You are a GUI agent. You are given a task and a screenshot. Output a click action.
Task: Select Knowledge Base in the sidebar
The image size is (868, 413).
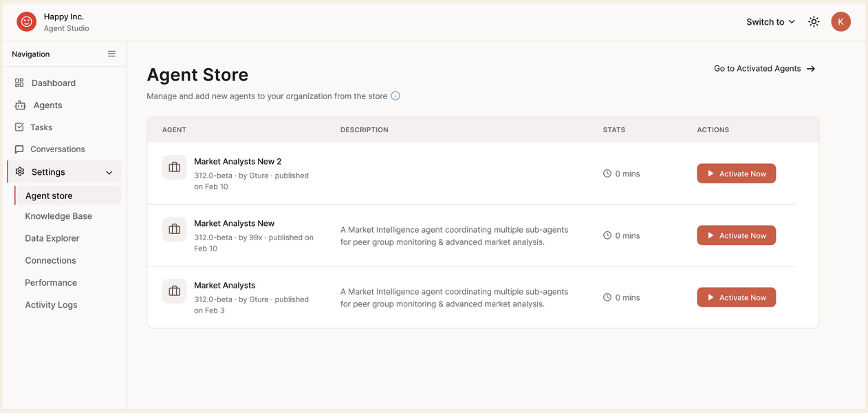(x=58, y=215)
